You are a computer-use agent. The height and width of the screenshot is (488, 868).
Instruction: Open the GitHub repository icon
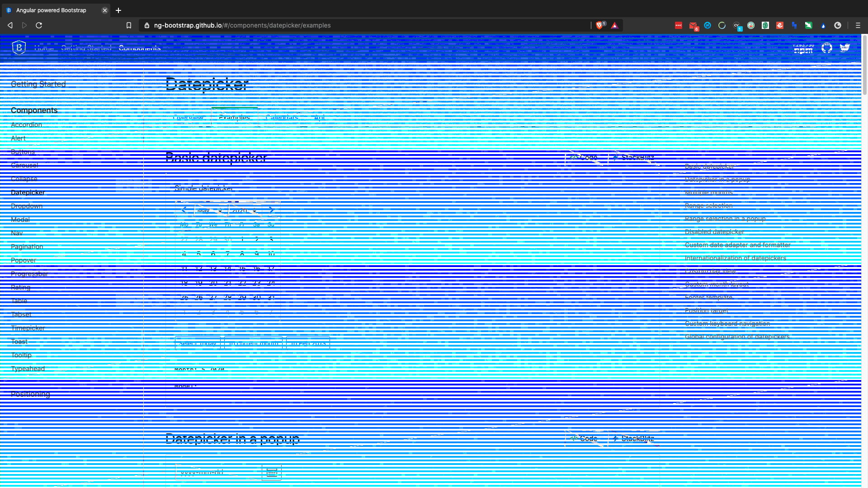pos(826,48)
